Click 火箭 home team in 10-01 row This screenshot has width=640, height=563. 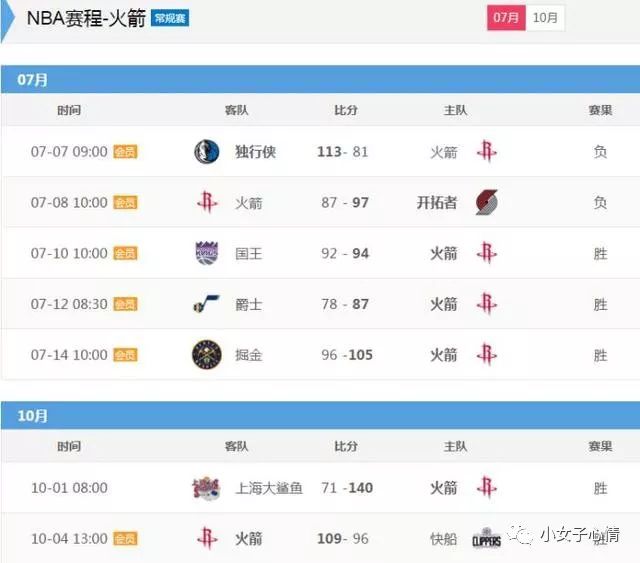[x=444, y=488]
